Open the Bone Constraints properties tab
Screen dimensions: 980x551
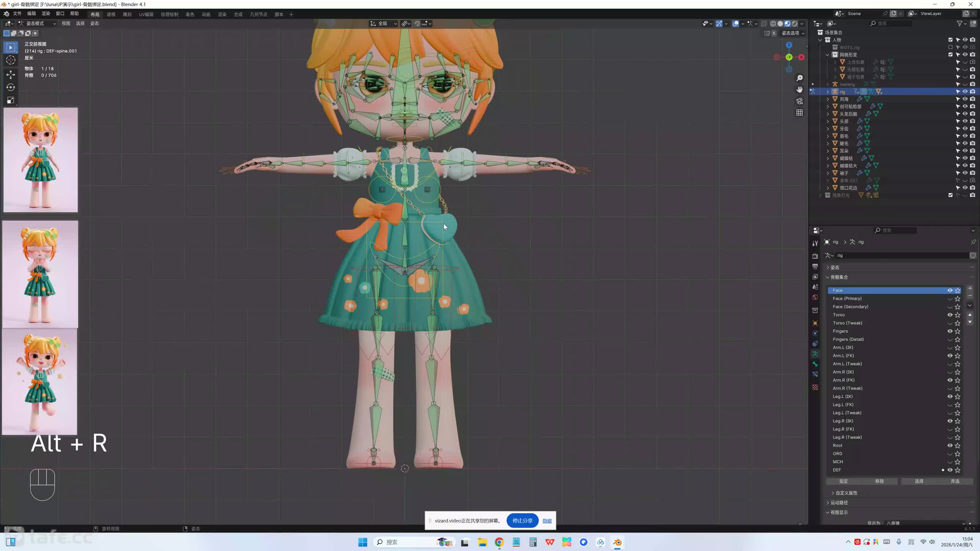tap(815, 374)
